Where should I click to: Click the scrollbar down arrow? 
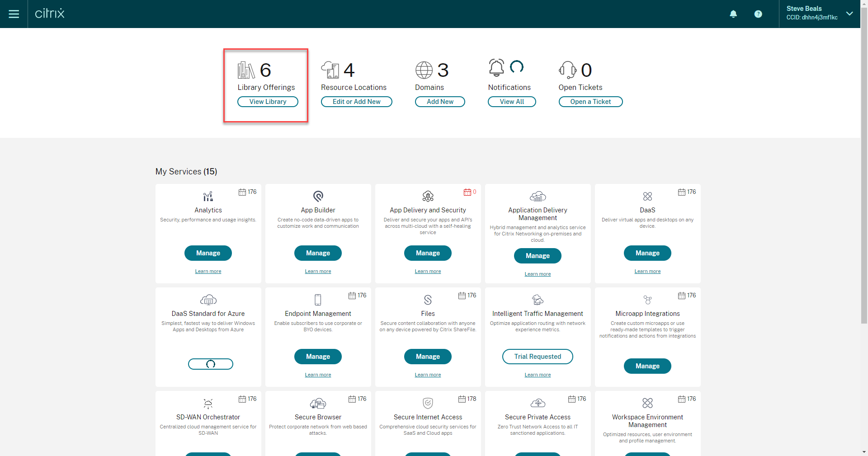[x=864, y=452]
